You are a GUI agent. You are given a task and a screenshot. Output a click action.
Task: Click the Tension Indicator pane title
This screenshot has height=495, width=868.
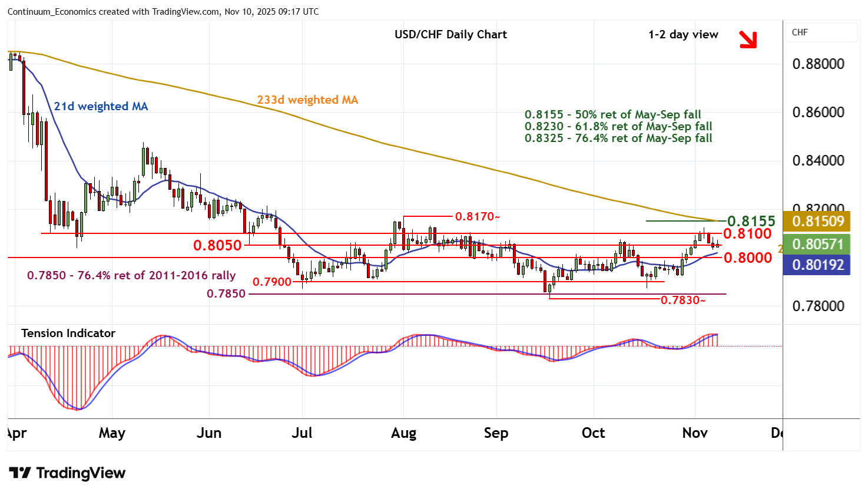[x=68, y=333]
